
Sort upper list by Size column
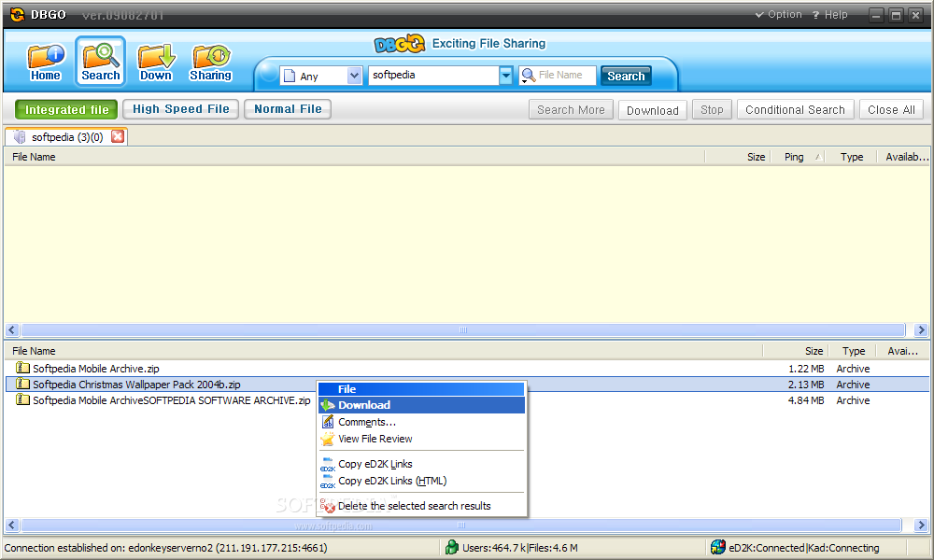click(738, 157)
